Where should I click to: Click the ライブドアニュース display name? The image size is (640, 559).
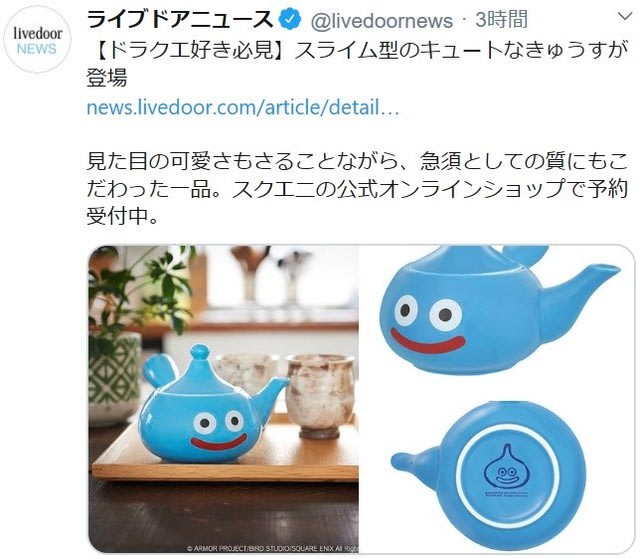(x=180, y=20)
